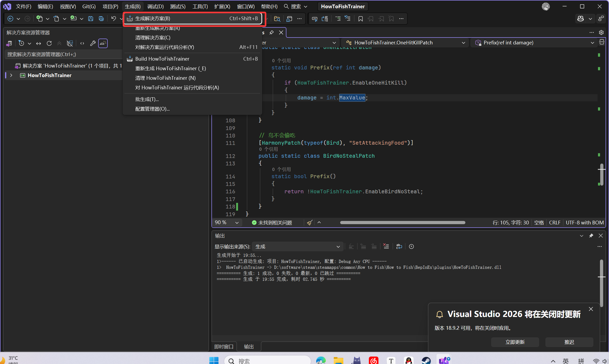The image size is (609, 364).
Task: Open GitHub Copilot icon at top right
Action: [x=581, y=19]
